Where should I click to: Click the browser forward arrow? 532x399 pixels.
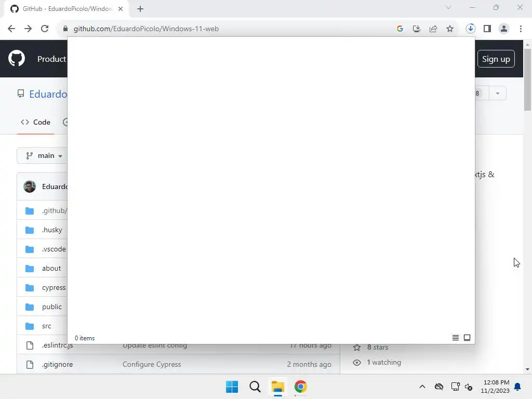pos(28,29)
